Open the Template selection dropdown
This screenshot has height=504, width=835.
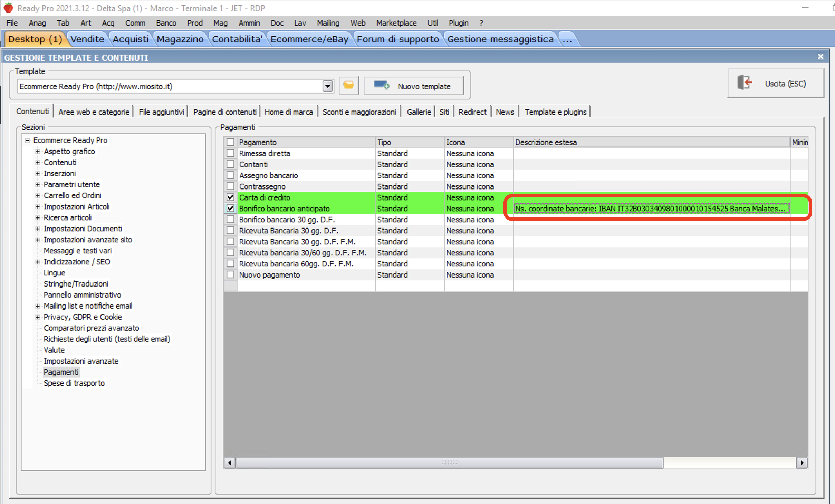pyautogui.click(x=327, y=86)
